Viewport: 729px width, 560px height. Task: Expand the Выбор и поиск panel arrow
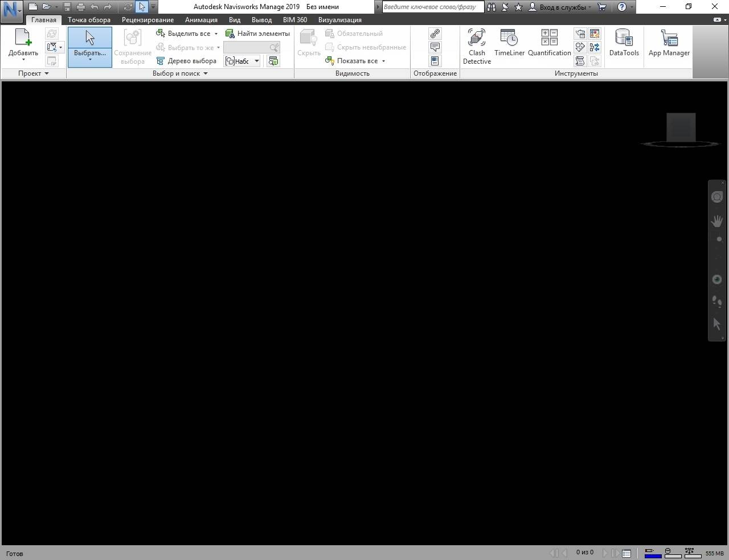[206, 73]
